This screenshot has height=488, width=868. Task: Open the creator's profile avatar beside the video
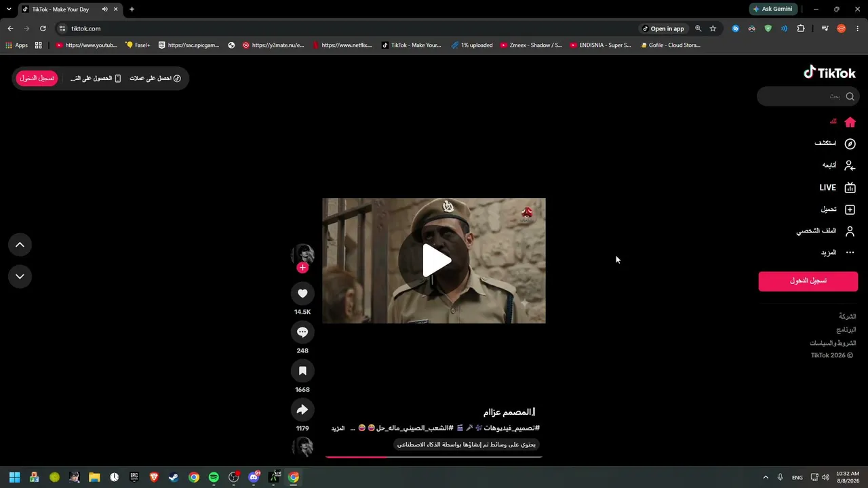click(302, 254)
